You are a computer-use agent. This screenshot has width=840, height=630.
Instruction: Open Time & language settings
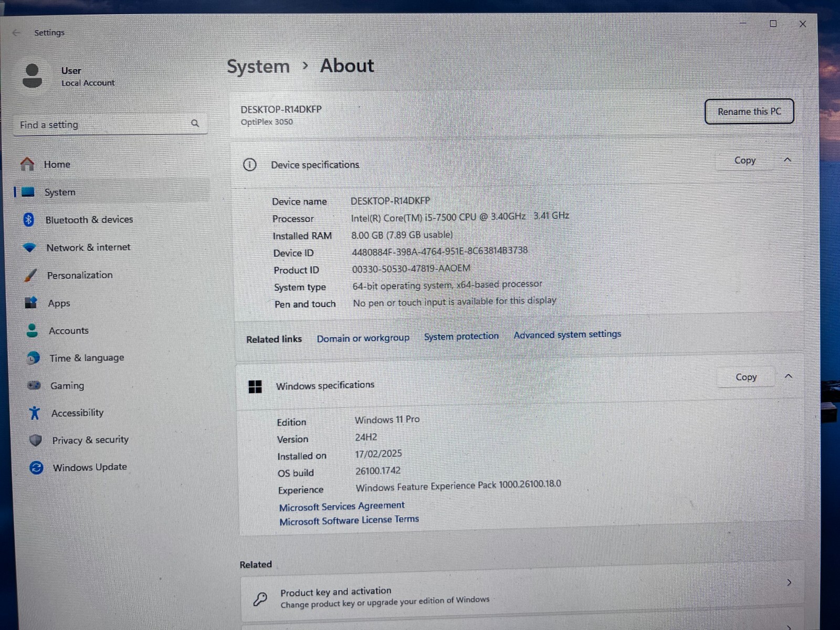click(87, 358)
